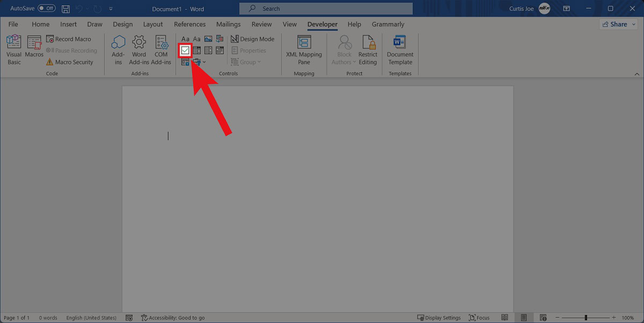Viewport: 644px width, 323px height.
Task: Collapse the ribbon with the chevron
Action: click(637, 74)
